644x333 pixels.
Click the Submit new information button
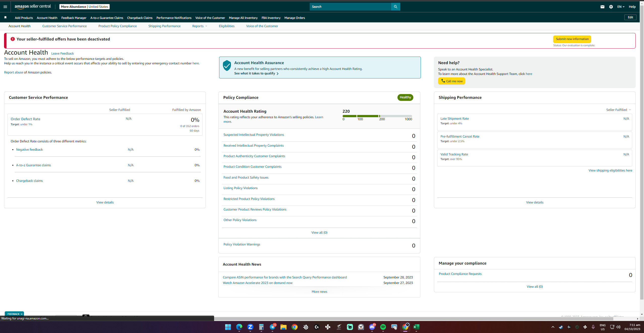click(x=572, y=39)
